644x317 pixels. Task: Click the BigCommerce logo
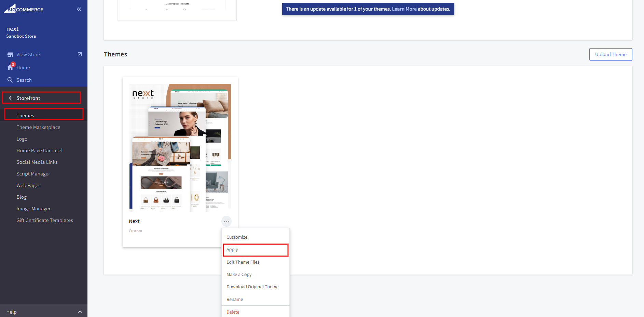point(24,9)
